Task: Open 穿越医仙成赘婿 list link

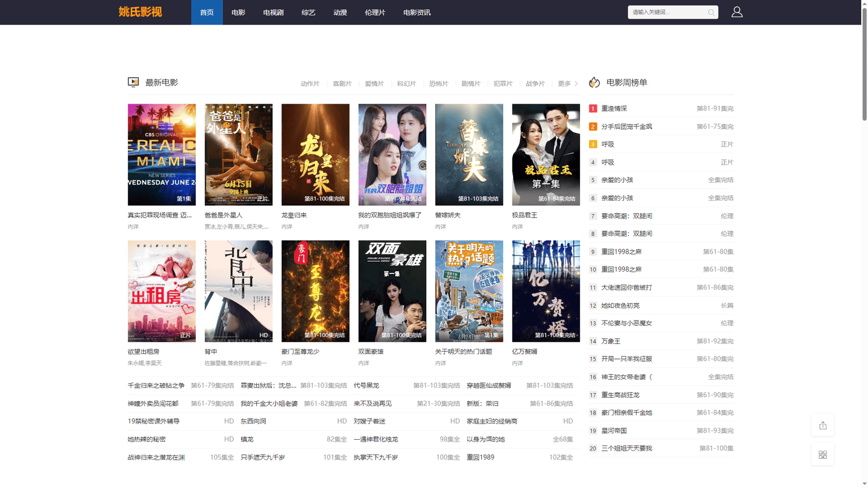Action: tap(489, 386)
